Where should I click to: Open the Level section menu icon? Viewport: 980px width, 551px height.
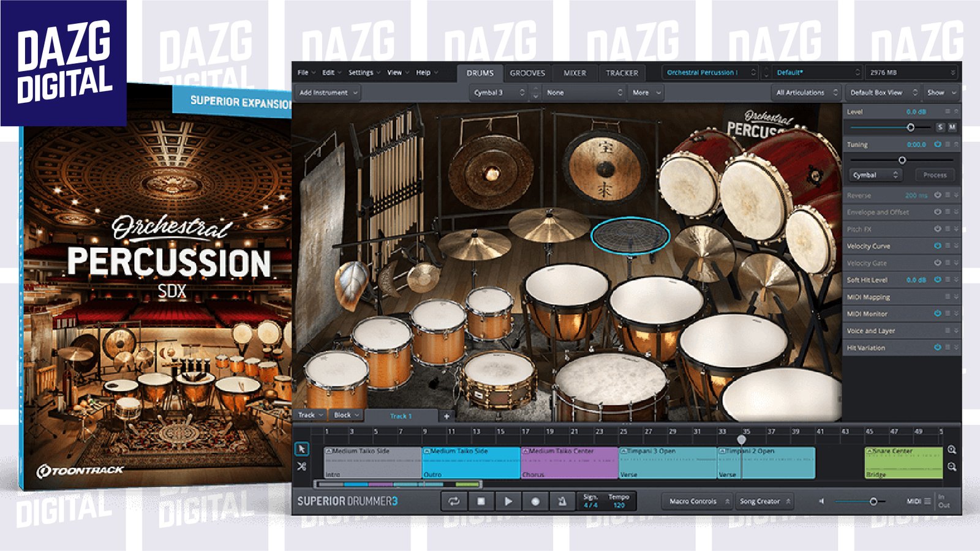[948, 111]
